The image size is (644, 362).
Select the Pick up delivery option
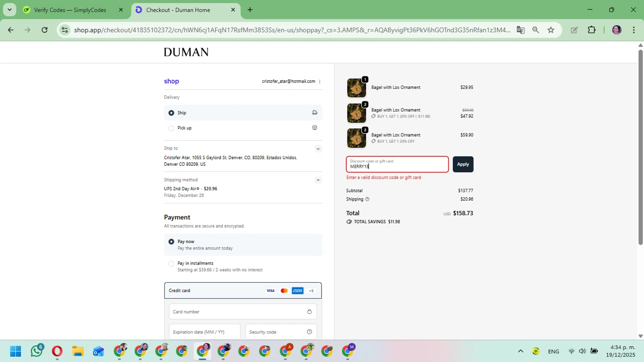[x=171, y=128]
